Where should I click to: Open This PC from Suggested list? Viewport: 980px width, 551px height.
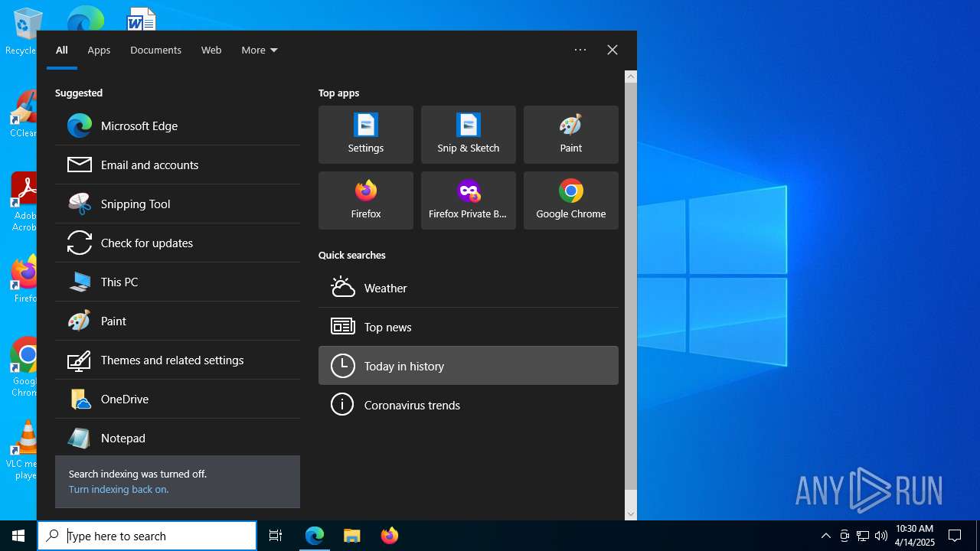(x=178, y=282)
